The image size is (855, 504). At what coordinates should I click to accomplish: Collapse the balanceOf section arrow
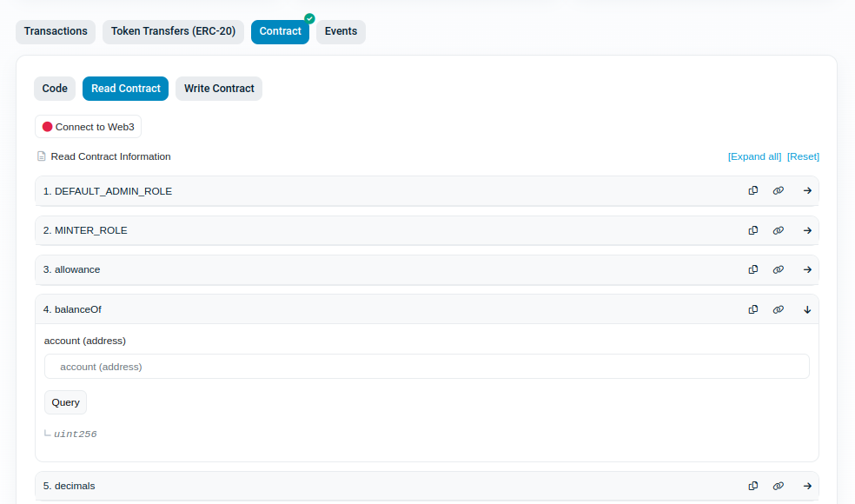click(x=807, y=309)
